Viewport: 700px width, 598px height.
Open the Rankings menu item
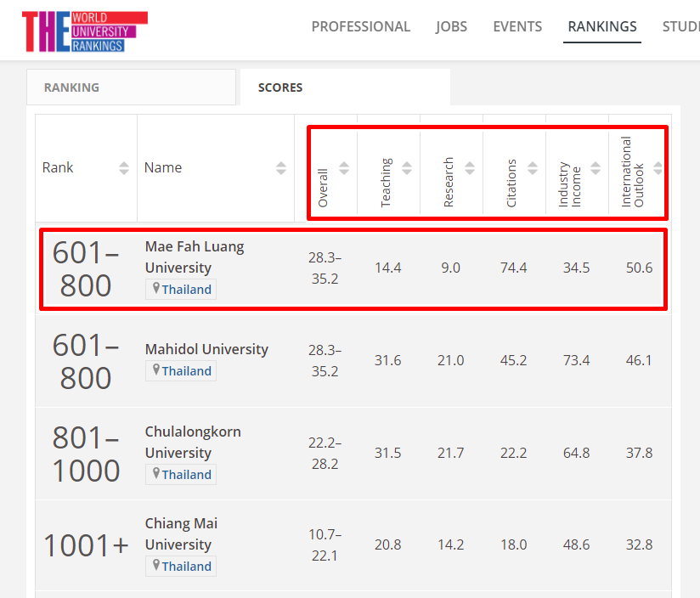coord(601,27)
